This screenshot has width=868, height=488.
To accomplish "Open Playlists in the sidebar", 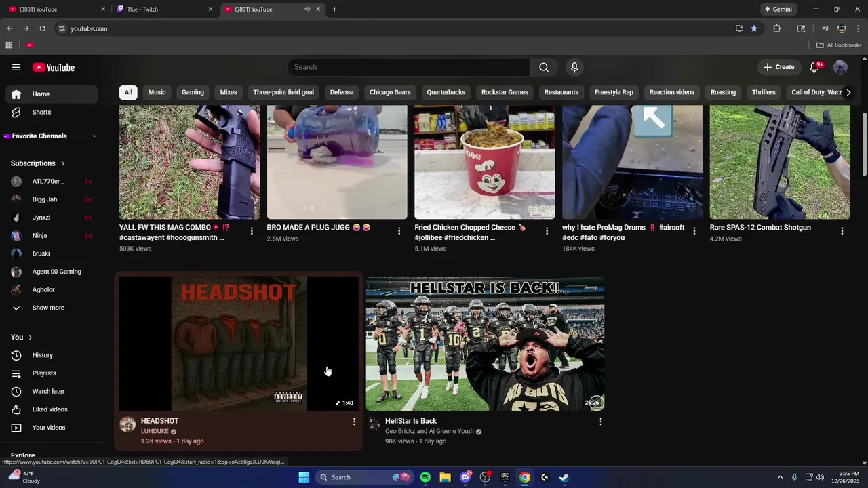I will [x=52, y=373].
